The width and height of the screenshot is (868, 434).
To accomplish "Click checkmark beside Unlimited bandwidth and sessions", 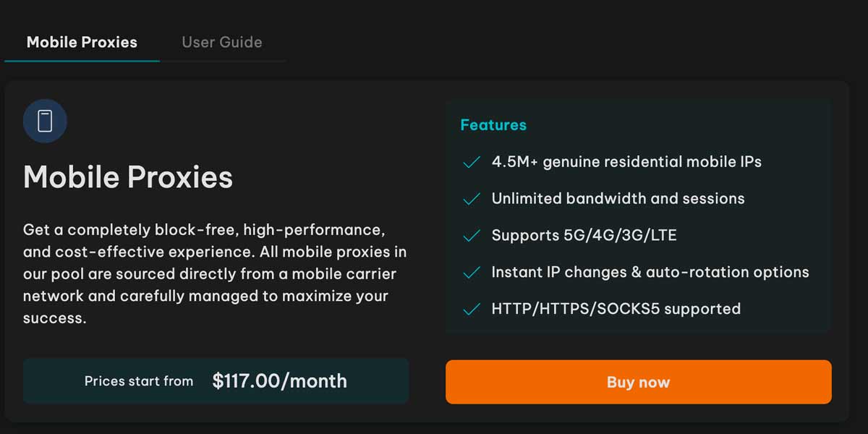I will [472, 199].
